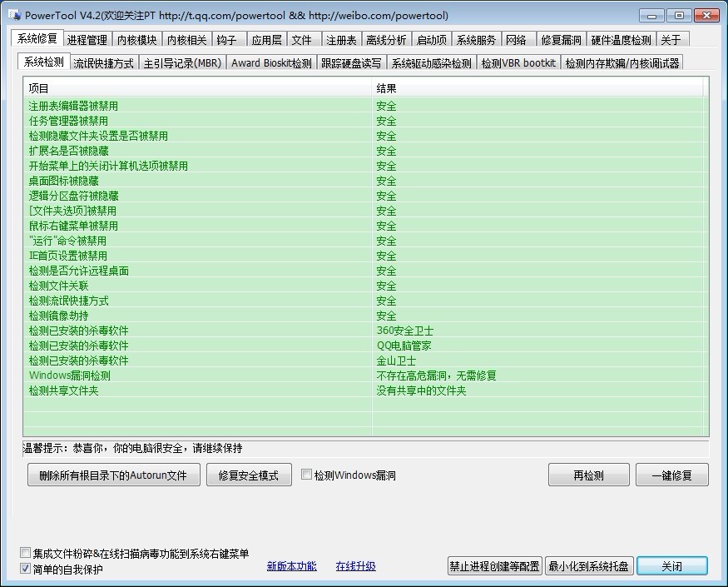Select the 主引导记录(MBR) sub-tab
Screen dimensions: 728x587
(182, 63)
